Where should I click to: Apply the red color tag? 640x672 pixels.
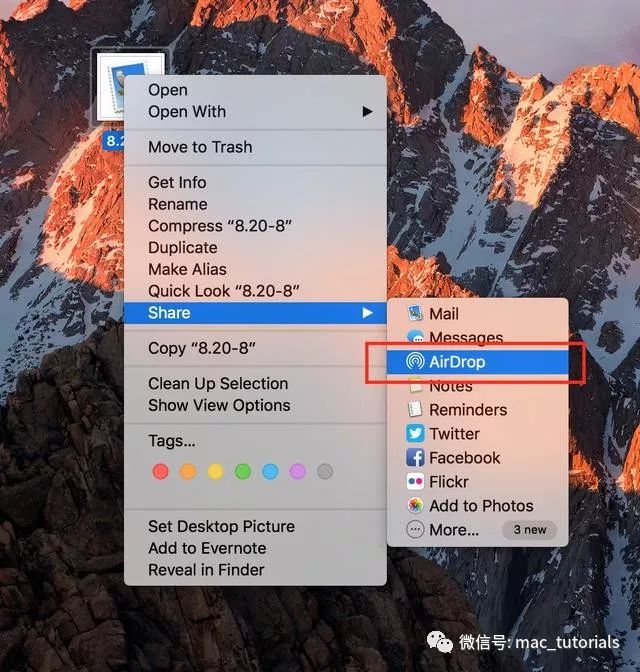pos(160,471)
